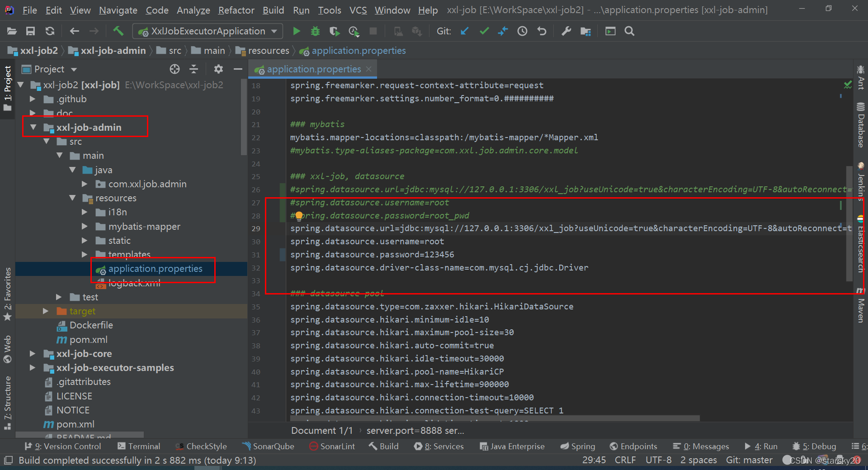Open the Spring tool window

(578, 446)
